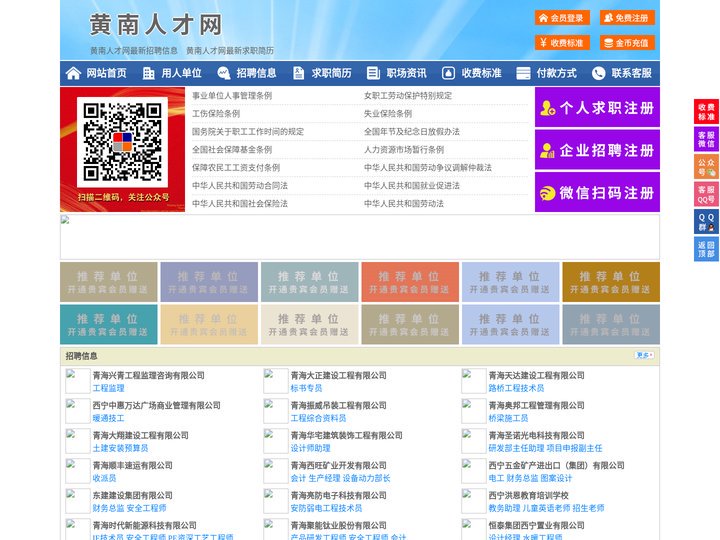Go to 网站首页 in navigation bar
Image resolution: width=720 pixels, height=540 pixels.
pos(107,73)
